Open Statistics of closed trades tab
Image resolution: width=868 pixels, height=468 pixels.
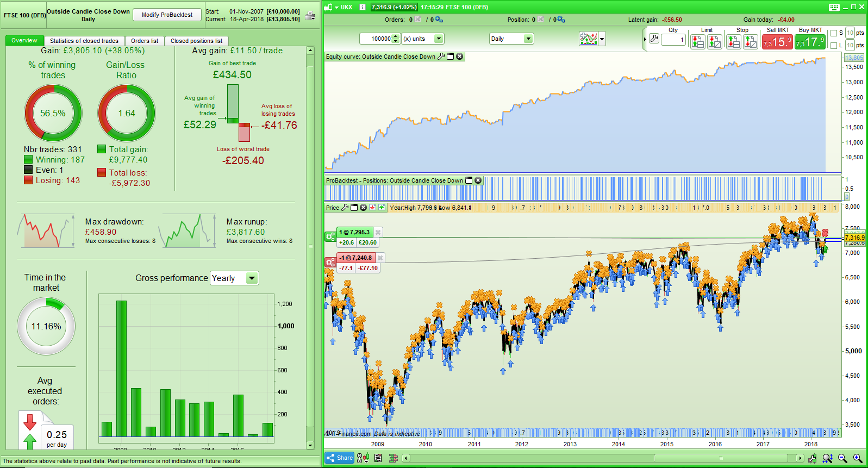84,41
